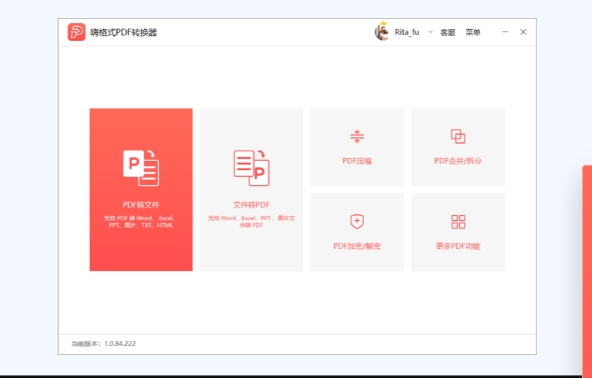Select the PDF压缩 label

coord(357,161)
